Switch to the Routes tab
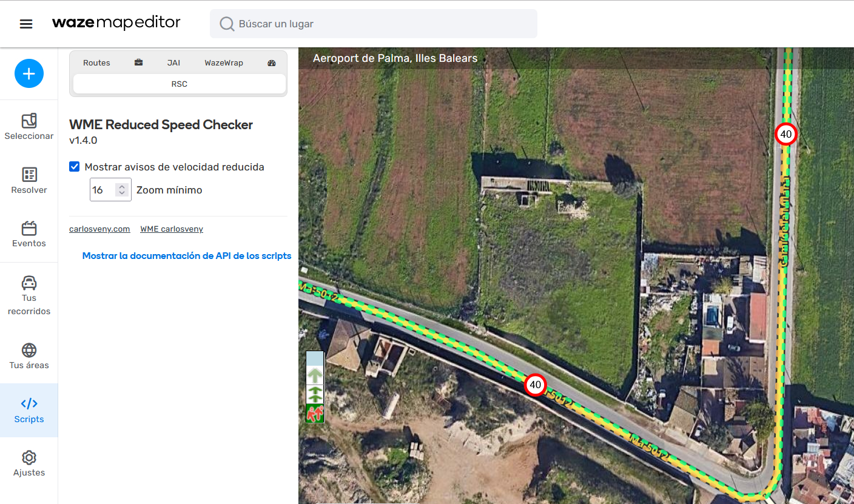The image size is (854, 504). tap(96, 62)
